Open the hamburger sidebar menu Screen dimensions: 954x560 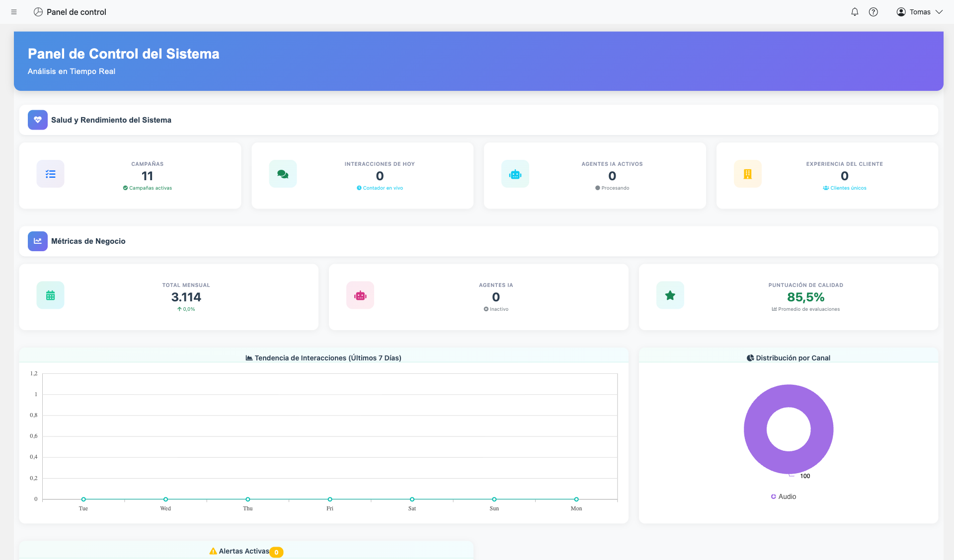click(14, 12)
